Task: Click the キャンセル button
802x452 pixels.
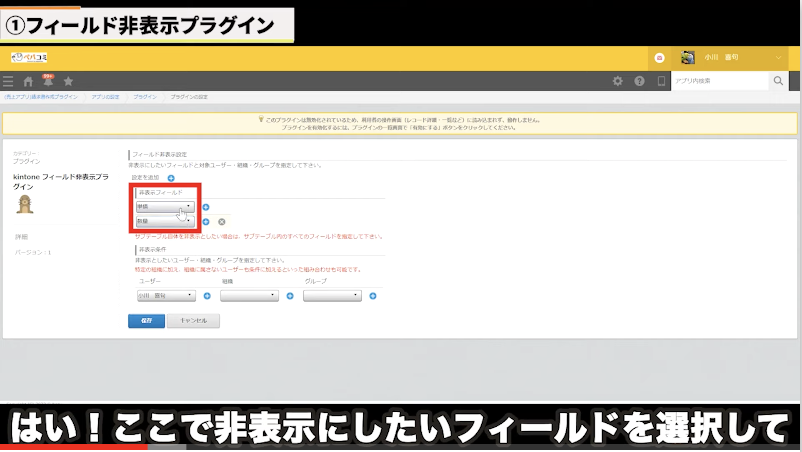Action: (x=193, y=321)
